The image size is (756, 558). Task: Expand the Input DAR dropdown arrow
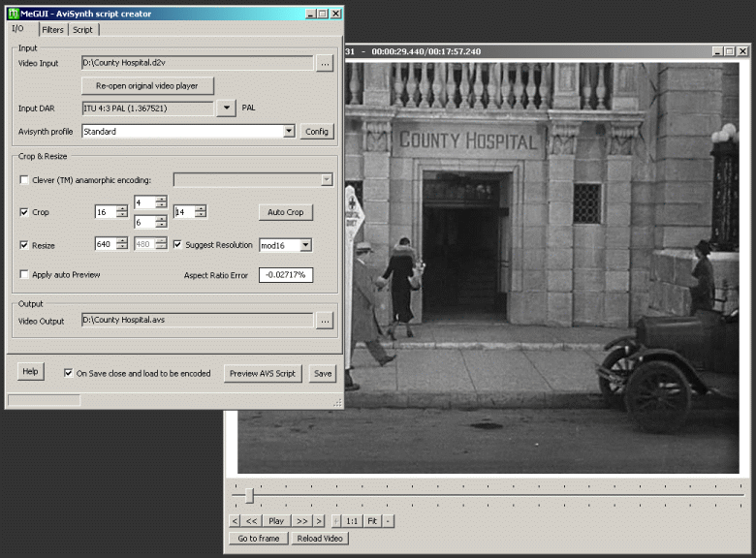[226, 108]
